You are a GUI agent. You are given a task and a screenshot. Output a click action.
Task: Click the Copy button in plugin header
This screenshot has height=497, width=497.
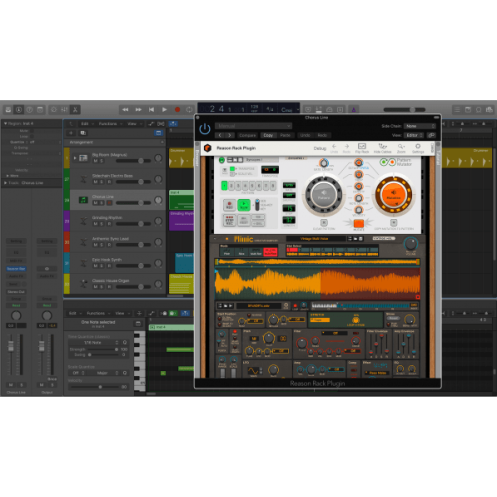click(x=268, y=135)
